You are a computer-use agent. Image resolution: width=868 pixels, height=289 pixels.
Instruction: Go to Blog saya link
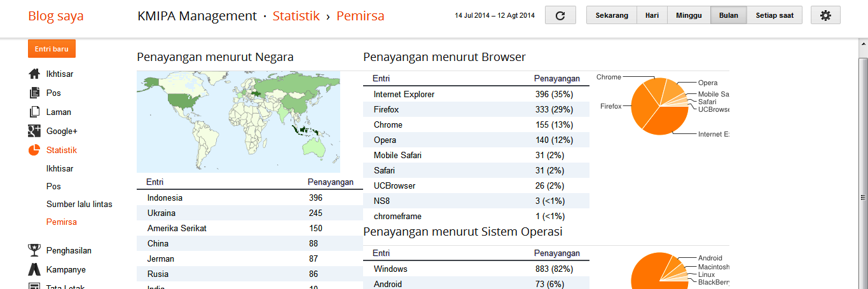tap(55, 16)
